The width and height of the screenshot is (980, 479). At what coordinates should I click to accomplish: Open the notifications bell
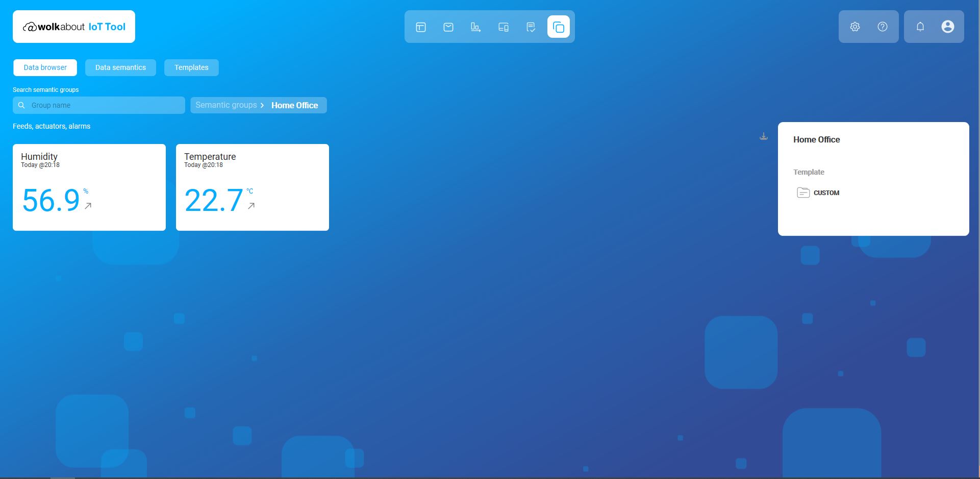point(920,27)
